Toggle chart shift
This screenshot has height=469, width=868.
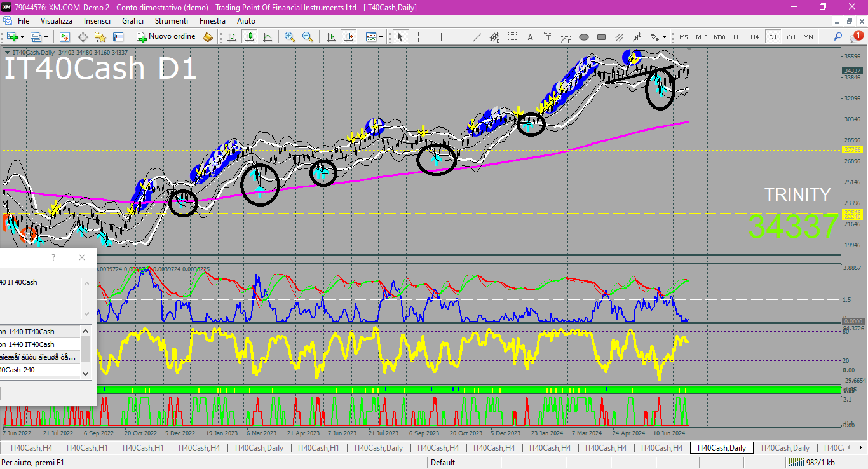[349, 37]
